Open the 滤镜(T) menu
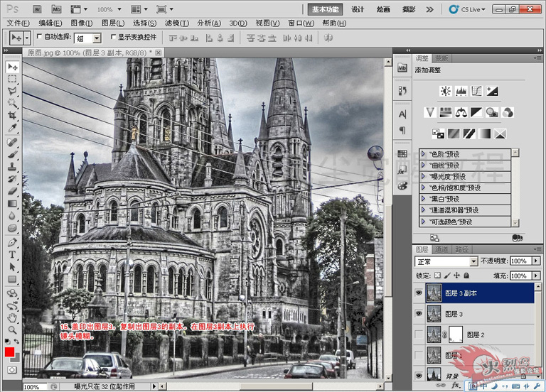 click(x=177, y=23)
